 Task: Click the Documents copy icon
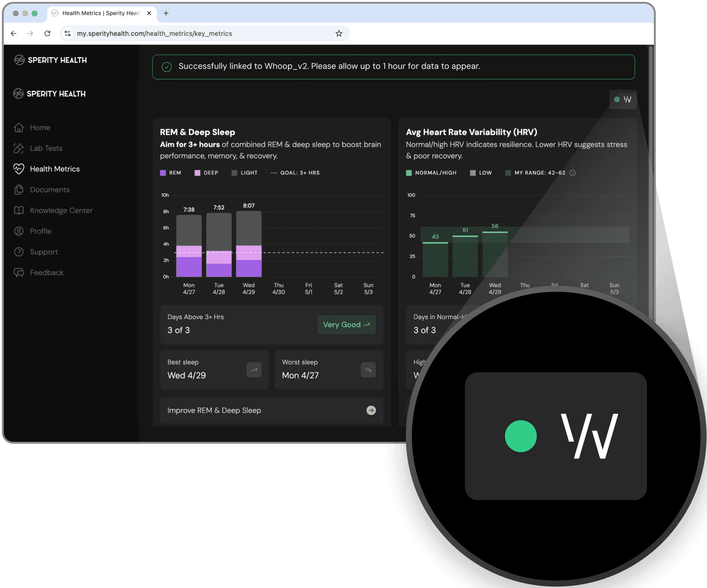19,189
